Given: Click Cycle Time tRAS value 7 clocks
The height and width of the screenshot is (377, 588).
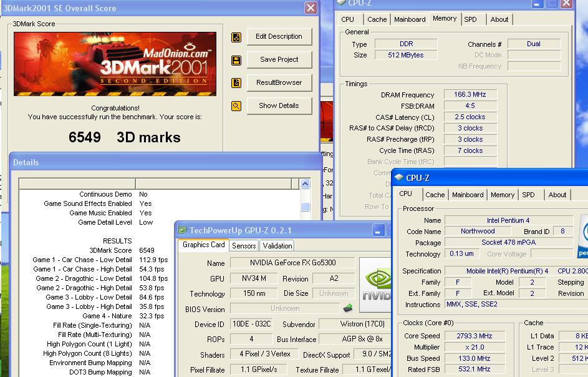Looking at the screenshot, I should point(470,150).
